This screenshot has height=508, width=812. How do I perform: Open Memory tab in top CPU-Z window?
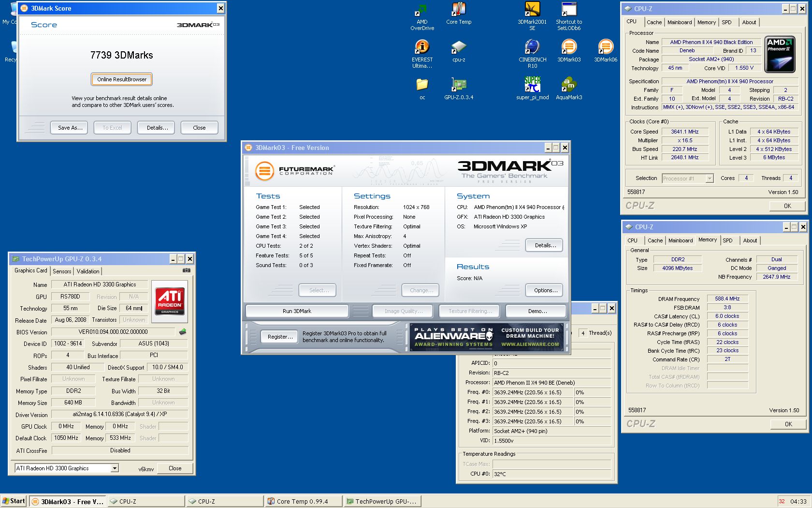[x=706, y=22]
